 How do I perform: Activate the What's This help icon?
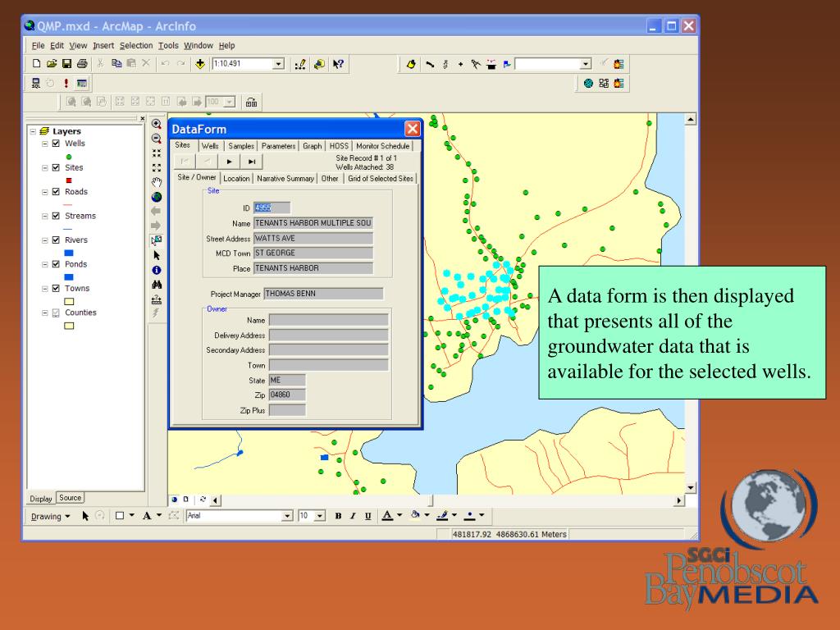tap(338, 64)
